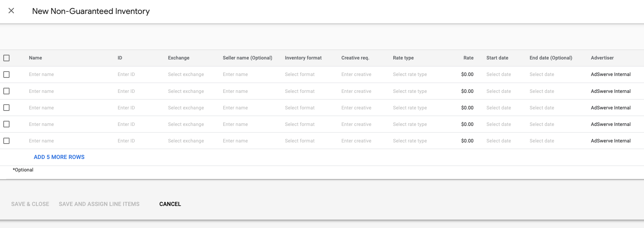Click the Creative req. column header

click(355, 58)
